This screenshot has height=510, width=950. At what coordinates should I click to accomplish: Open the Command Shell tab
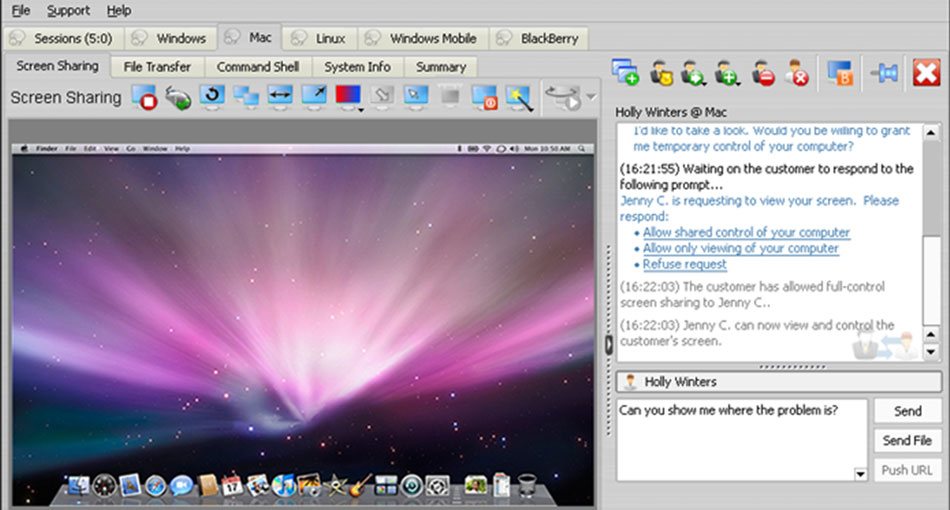258,67
